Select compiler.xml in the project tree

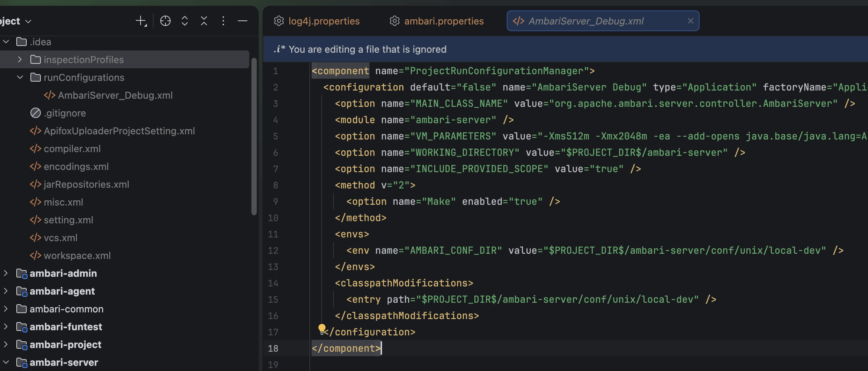pos(72,149)
